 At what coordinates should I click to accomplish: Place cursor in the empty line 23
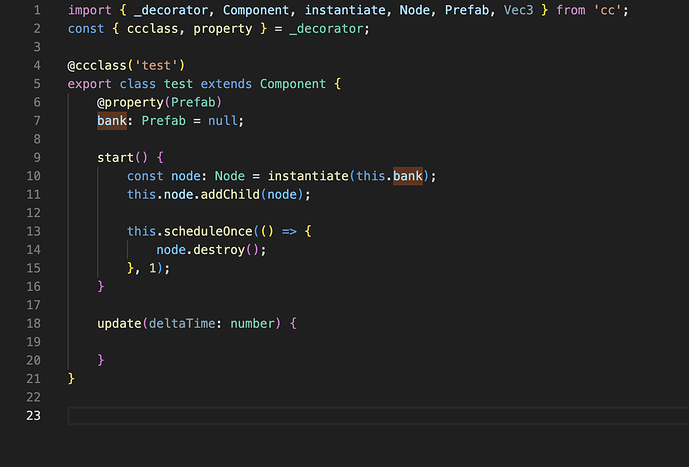tap(378, 416)
